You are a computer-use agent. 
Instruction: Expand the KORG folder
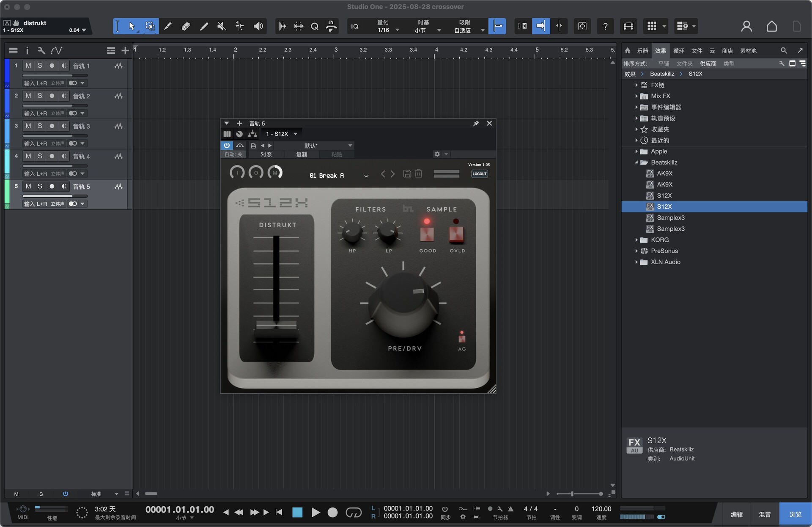[x=636, y=240]
